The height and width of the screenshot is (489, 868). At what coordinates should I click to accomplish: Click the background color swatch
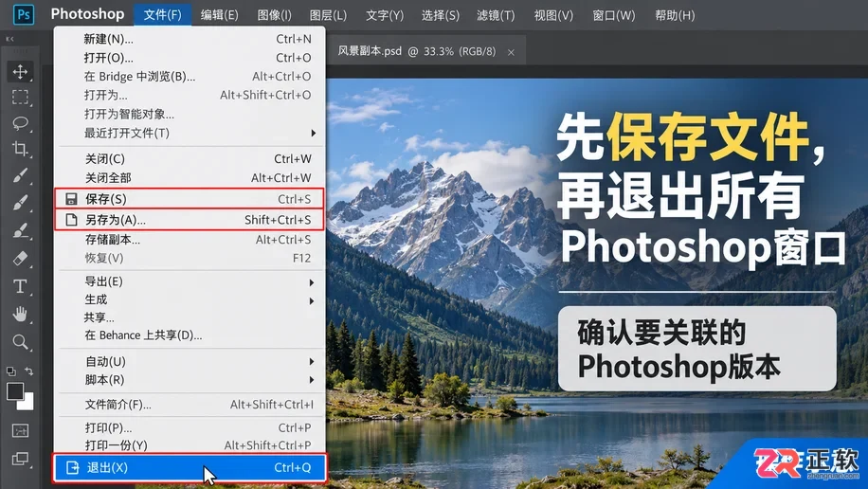pos(27,403)
